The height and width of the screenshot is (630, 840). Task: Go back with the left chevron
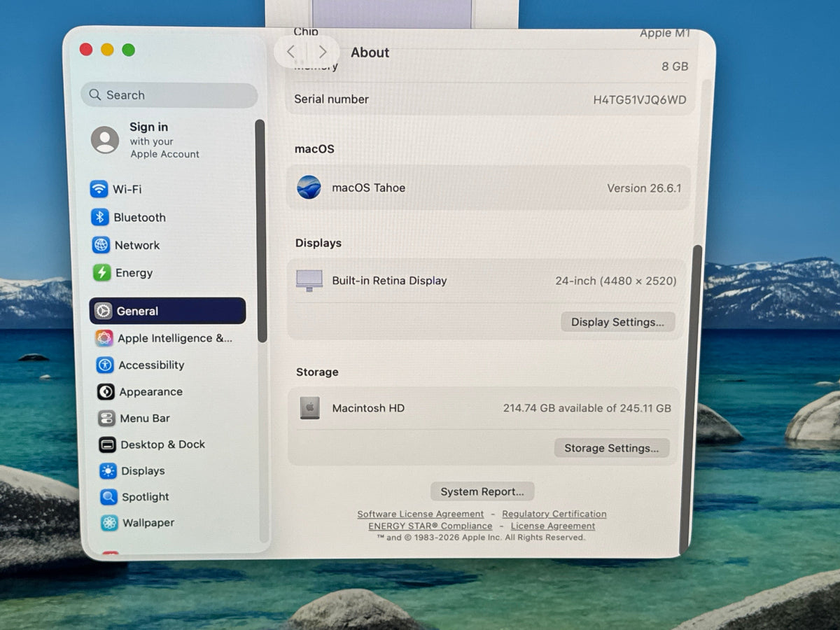[x=291, y=52]
